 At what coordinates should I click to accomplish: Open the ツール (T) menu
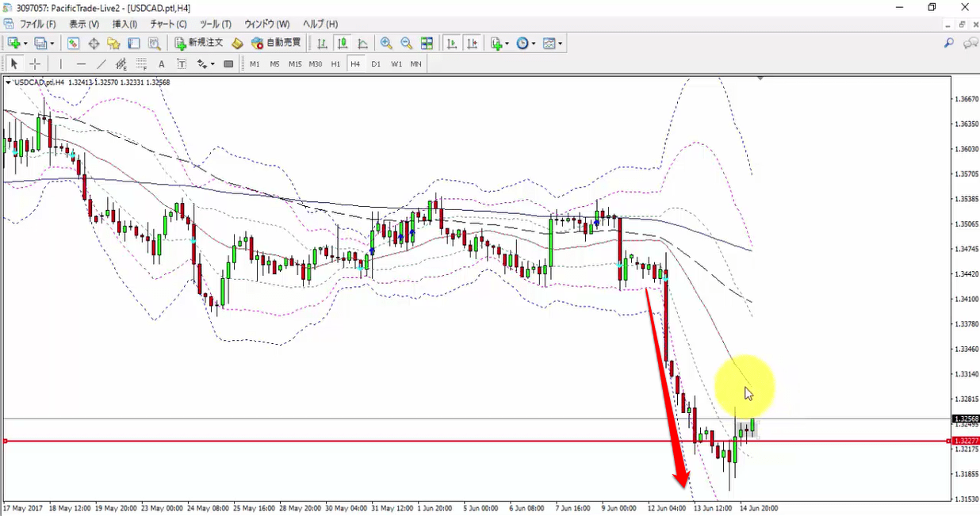coord(216,25)
